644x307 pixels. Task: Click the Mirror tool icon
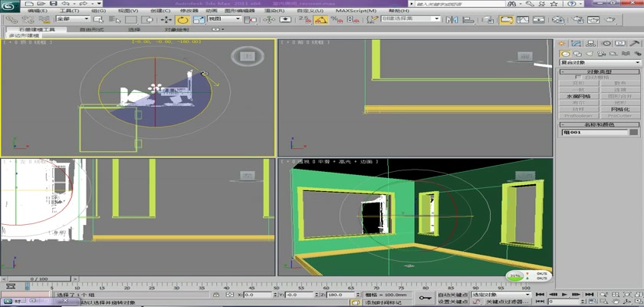pos(452,19)
